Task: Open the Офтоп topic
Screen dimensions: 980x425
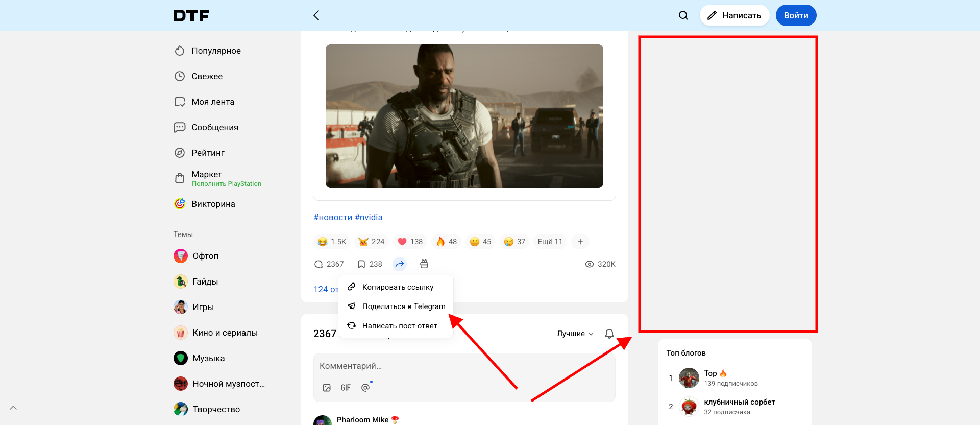Action: [196, 256]
